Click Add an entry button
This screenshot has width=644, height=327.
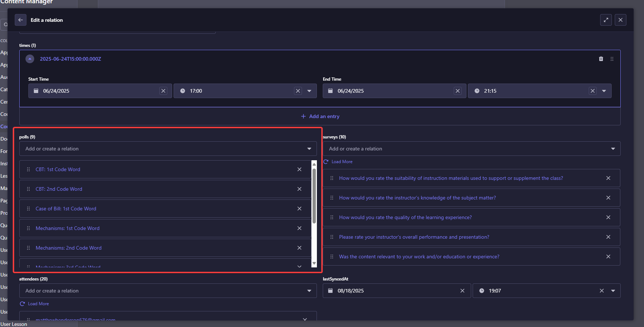point(320,116)
